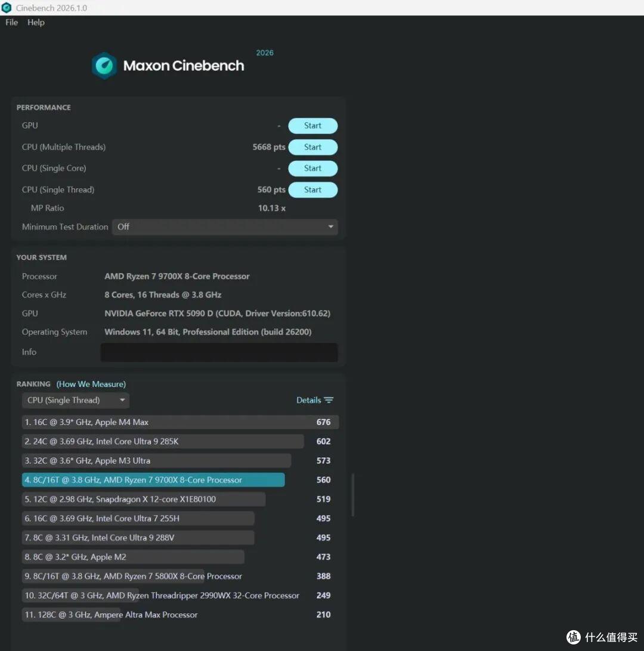Select the Ampere Altra Max row

click(180, 615)
